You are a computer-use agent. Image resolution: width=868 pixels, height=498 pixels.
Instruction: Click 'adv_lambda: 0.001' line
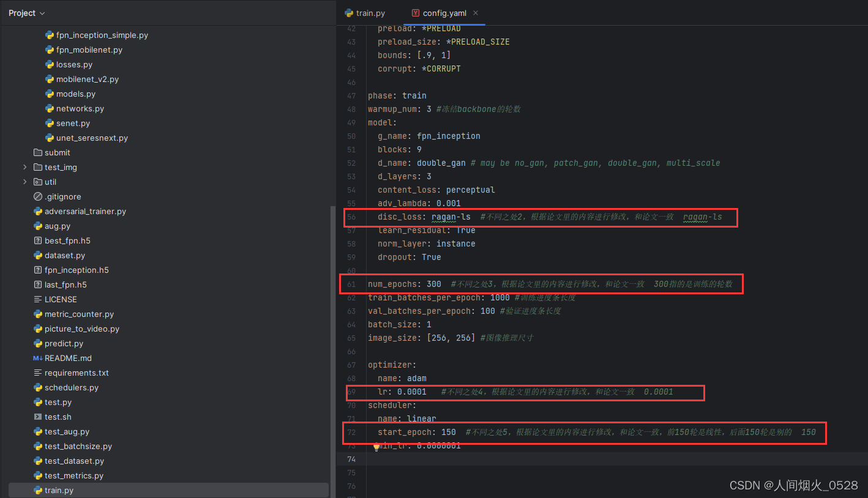point(419,203)
